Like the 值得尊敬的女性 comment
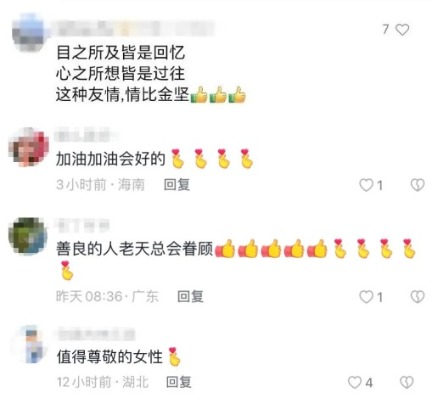Image resolution: width=447 pixels, height=411 pixels. 355,382
